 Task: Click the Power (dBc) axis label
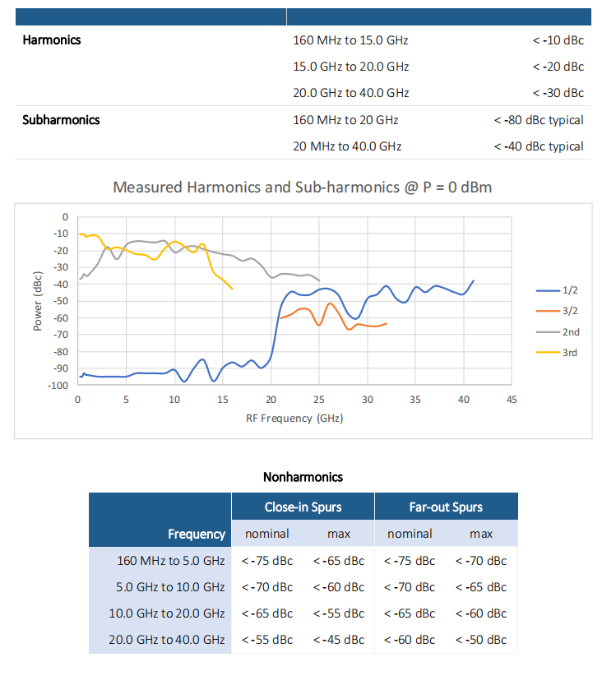pyautogui.click(x=38, y=302)
